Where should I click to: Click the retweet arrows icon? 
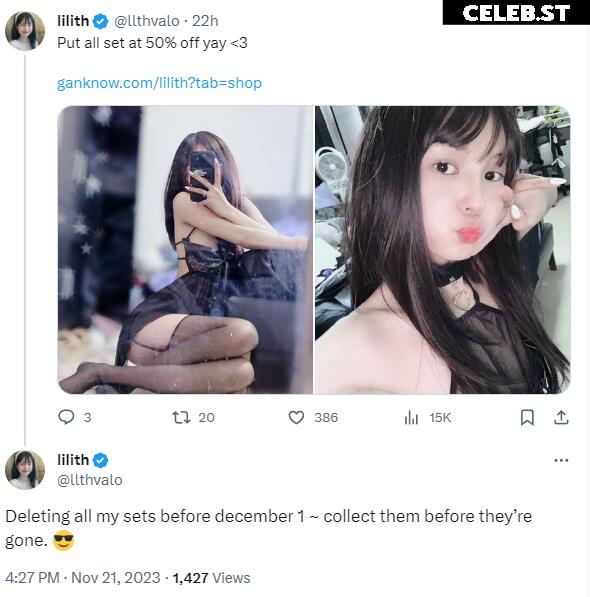pyautogui.click(x=181, y=417)
